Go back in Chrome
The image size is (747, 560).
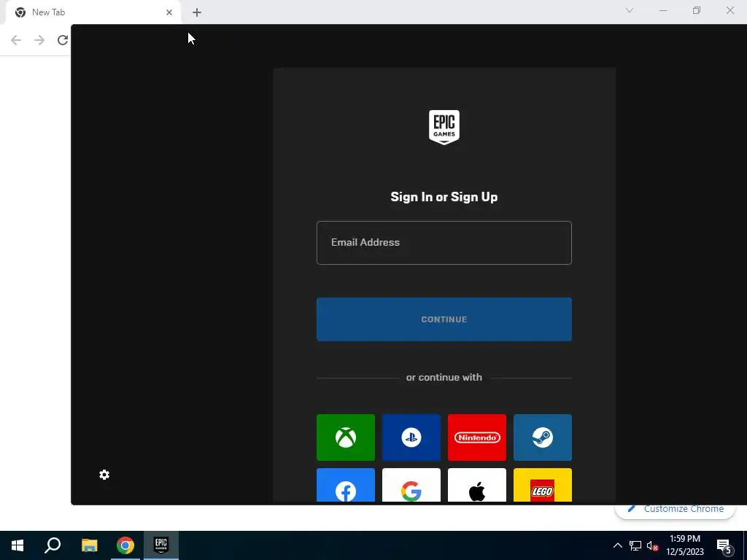(x=16, y=40)
